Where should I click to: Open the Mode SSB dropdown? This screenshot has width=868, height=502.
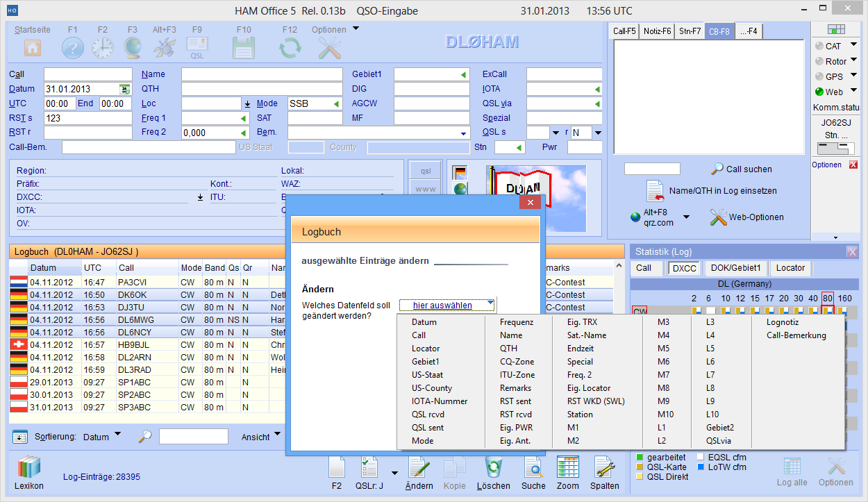(337, 103)
